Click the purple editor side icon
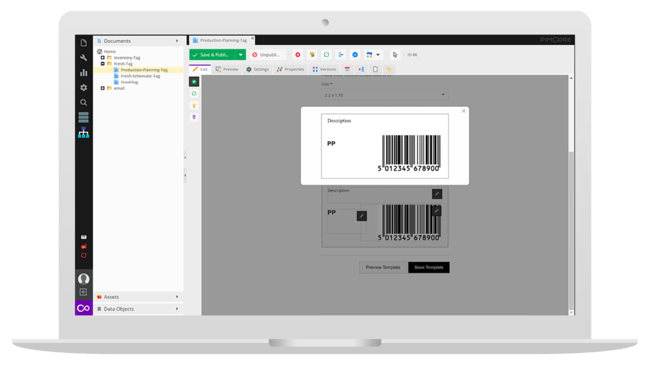 (x=194, y=117)
